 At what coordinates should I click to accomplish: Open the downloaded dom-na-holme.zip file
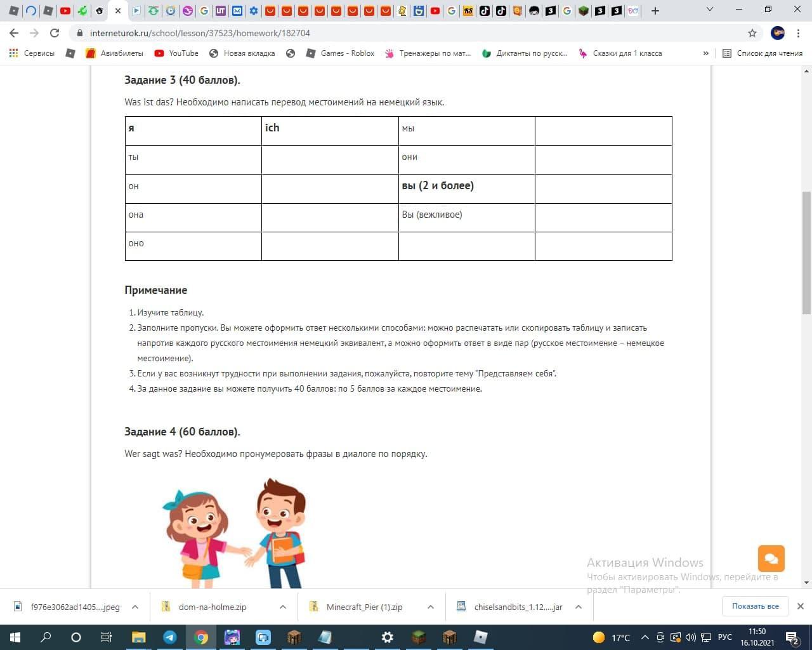206,607
